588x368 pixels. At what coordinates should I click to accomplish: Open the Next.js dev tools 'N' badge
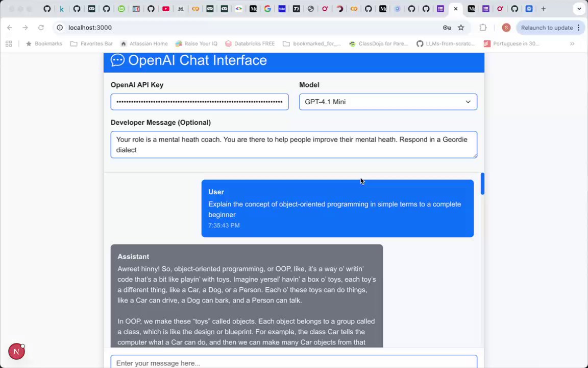point(16,352)
